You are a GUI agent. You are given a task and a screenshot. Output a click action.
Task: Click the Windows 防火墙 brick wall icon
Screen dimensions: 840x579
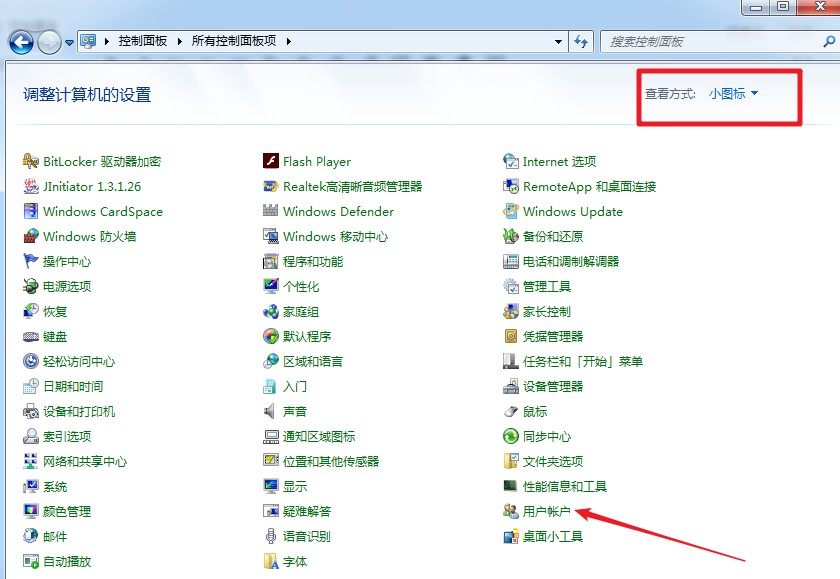point(31,236)
